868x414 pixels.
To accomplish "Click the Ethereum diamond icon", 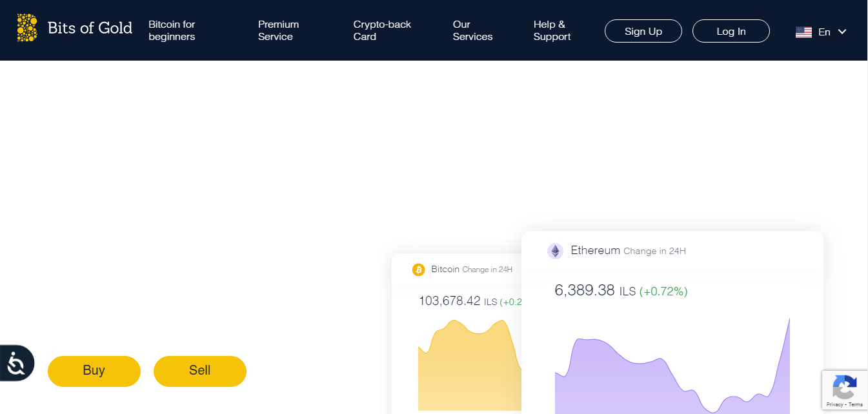I will click(555, 251).
